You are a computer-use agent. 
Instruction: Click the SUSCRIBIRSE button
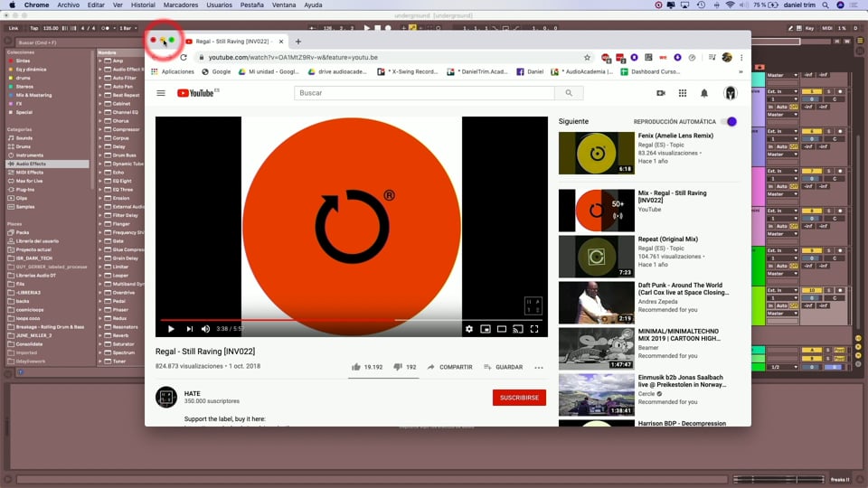click(x=519, y=398)
